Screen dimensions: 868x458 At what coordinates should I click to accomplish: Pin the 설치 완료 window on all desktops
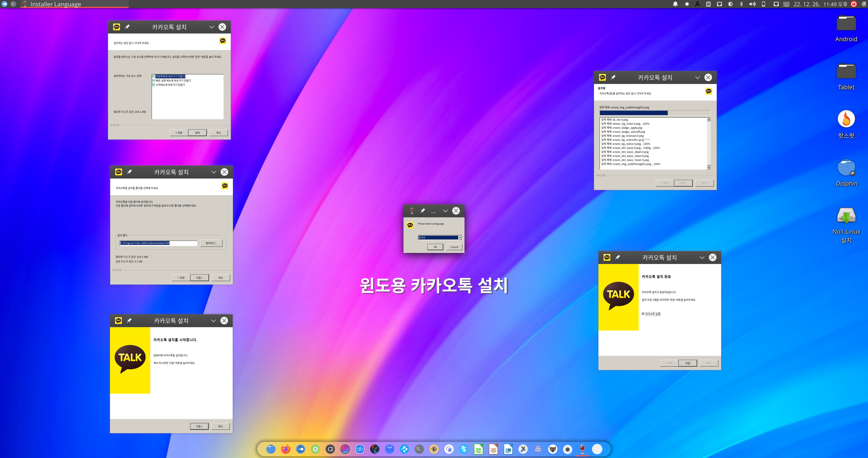[x=618, y=257]
